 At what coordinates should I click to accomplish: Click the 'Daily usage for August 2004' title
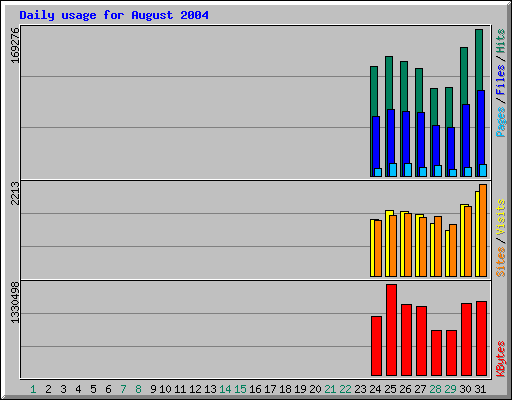[x=114, y=15]
